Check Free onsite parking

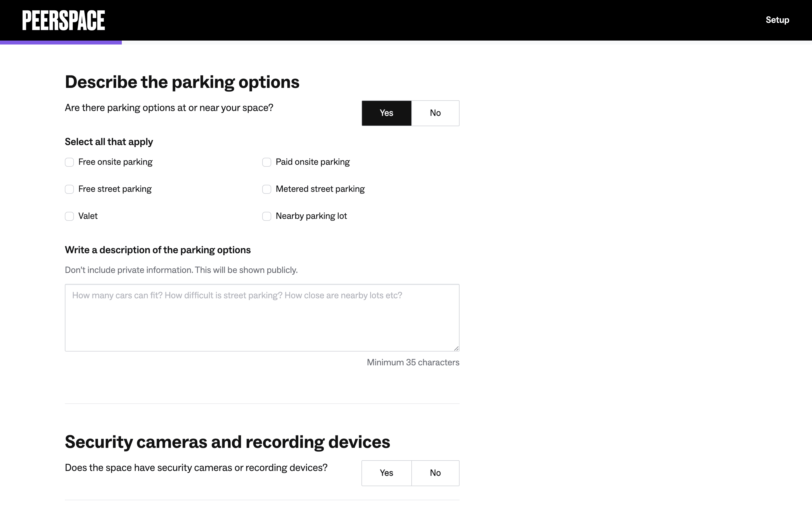[x=69, y=162]
